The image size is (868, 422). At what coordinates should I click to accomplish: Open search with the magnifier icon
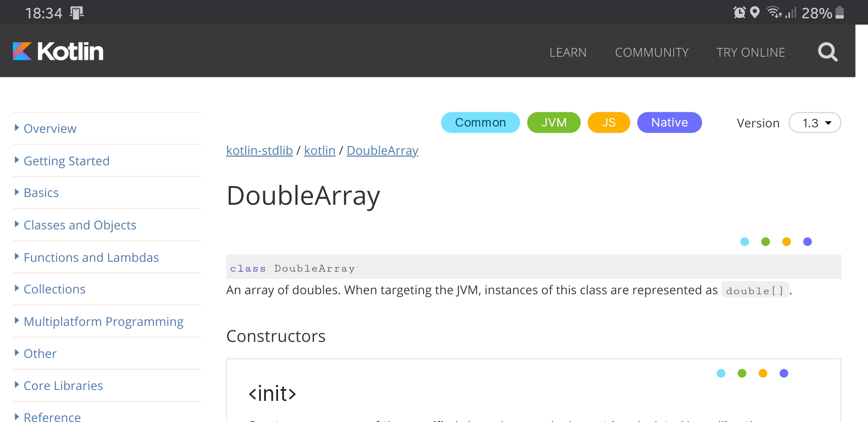coord(827,52)
